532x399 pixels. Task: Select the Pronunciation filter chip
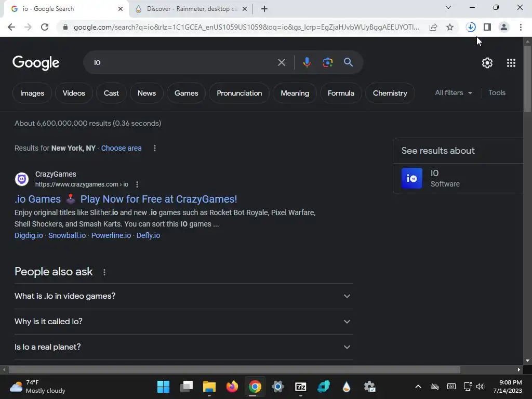pos(239,93)
